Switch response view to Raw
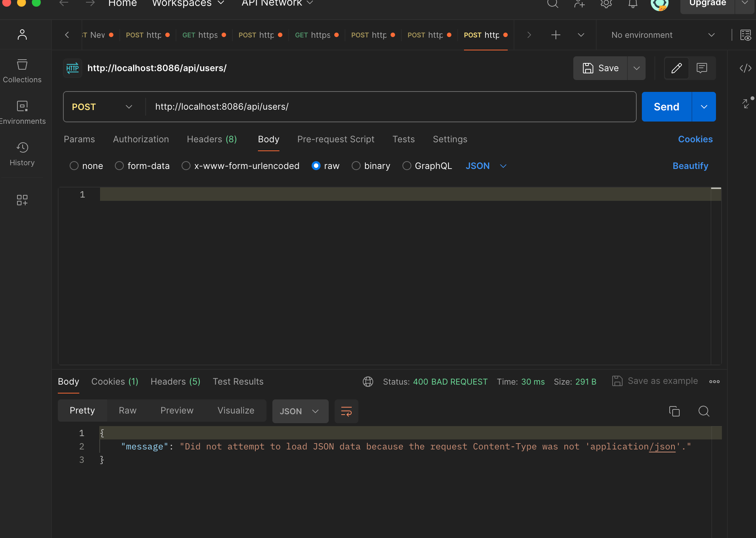The height and width of the screenshot is (538, 756). coord(127,411)
